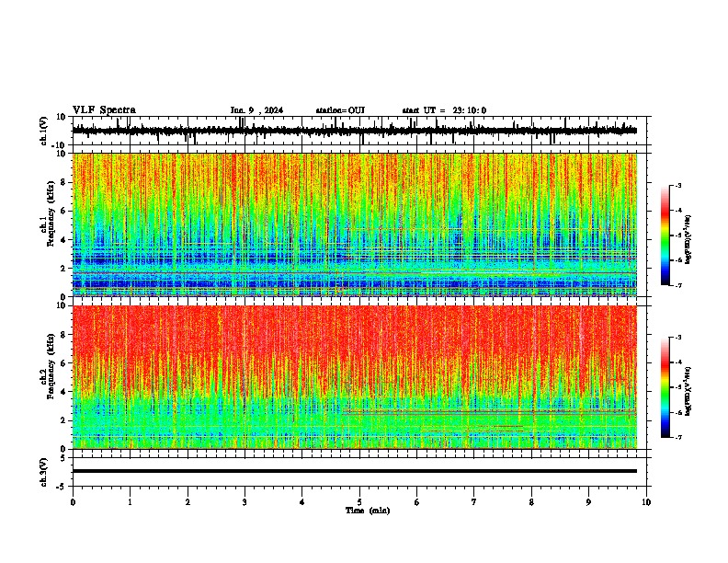728x563 pixels.
Task: Click the '8' tick on the time axis
Action: tap(531, 502)
